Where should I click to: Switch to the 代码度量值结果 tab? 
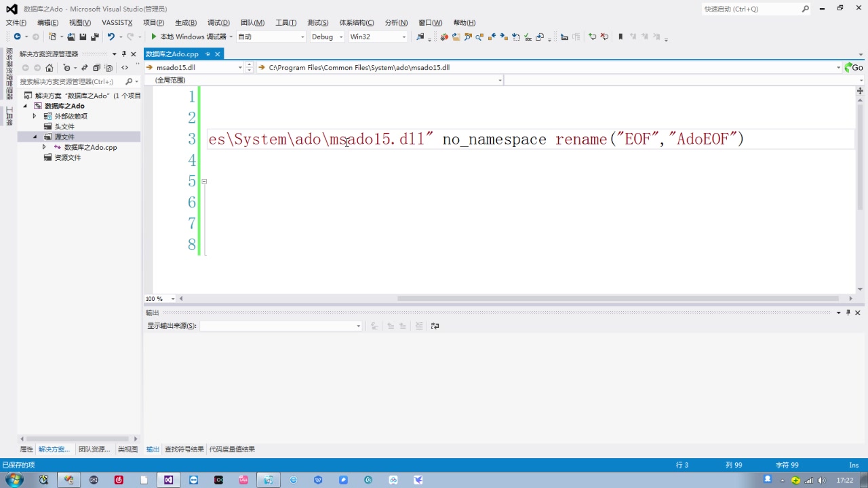[232, 449]
